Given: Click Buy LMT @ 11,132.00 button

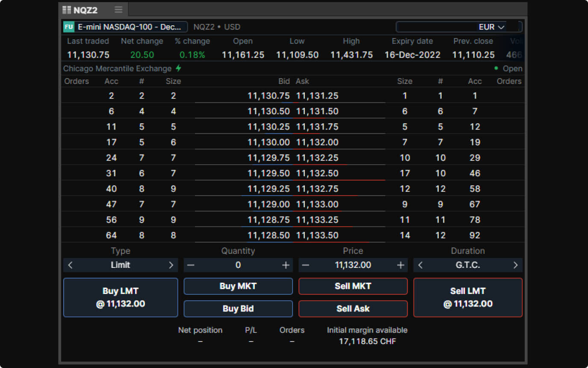Looking at the screenshot, I should pos(121,297).
